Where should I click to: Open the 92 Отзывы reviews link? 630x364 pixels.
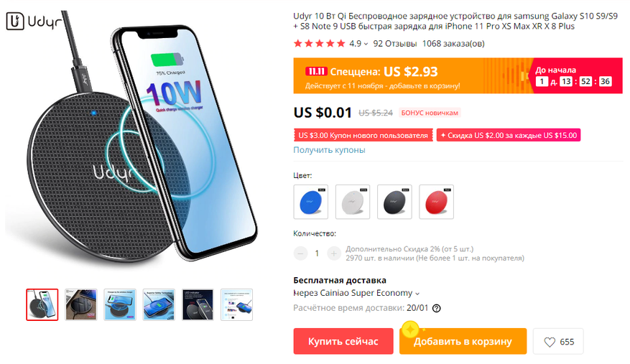coord(395,43)
